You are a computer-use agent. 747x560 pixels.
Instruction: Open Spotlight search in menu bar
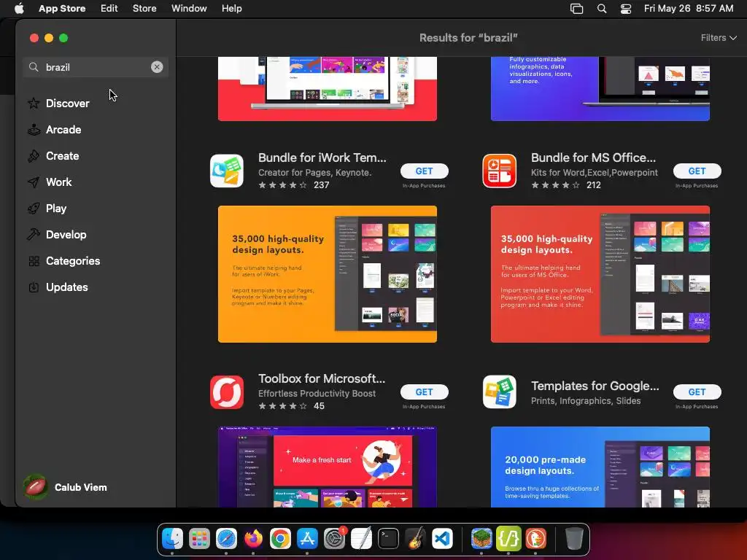[x=602, y=9]
